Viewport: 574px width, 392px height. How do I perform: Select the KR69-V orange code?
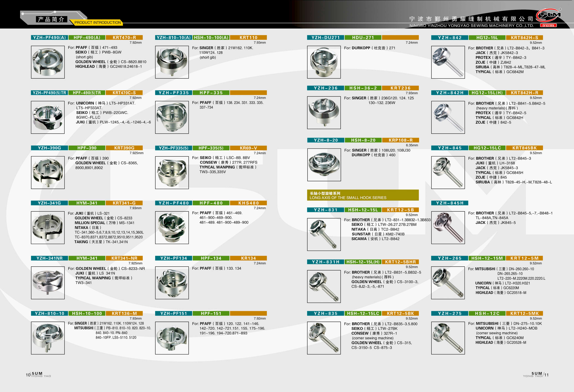click(x=248, y=148)
